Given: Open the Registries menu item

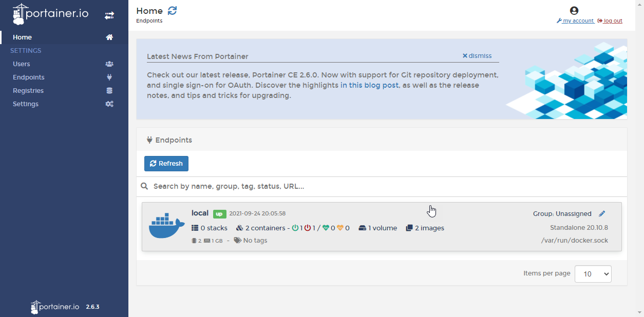Looking at the screenshot, I should point(64,91).
